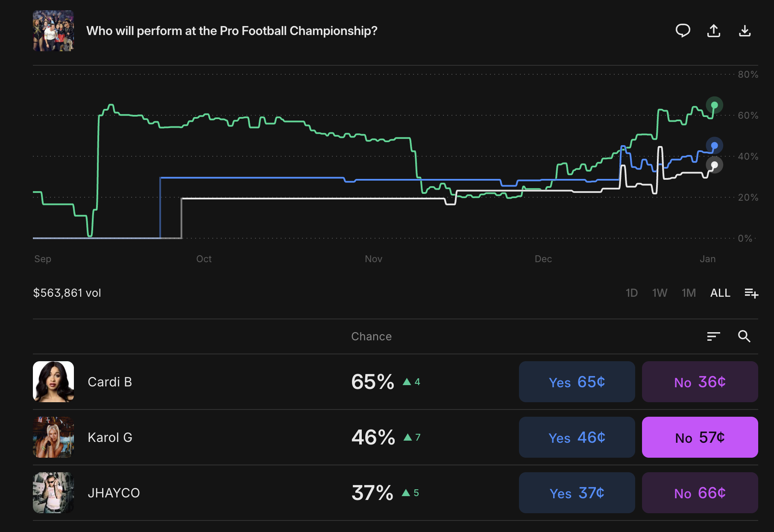Screen dimensions: 774x532
Task: Buy No 57¢ on Karol G
Action: pos(700,437)
